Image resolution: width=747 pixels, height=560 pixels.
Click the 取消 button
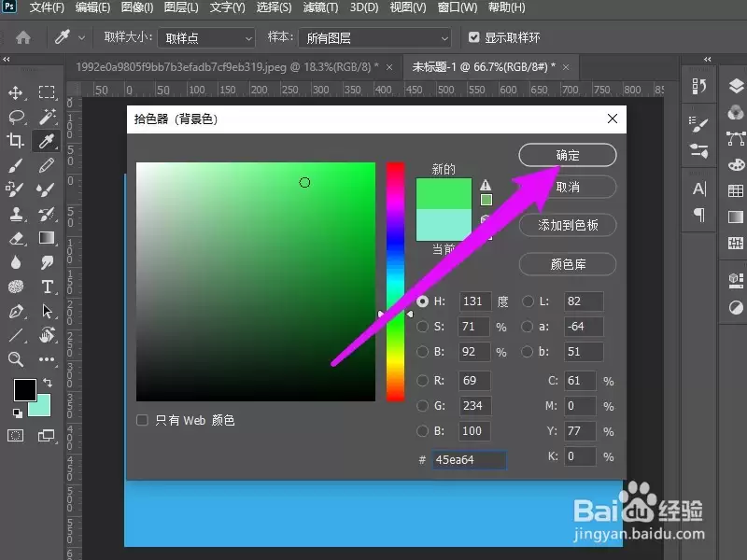pyautogui.click(x=568, y=187)
